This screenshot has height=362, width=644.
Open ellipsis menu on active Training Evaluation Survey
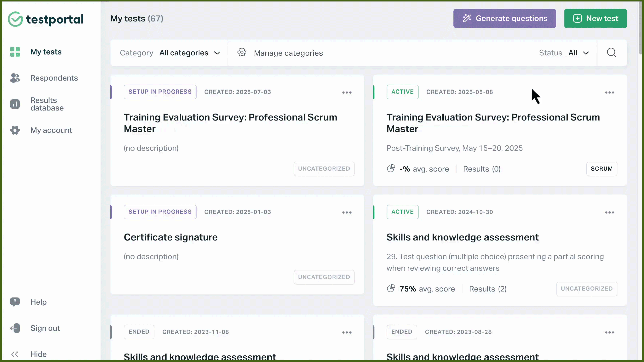point(610,92)
